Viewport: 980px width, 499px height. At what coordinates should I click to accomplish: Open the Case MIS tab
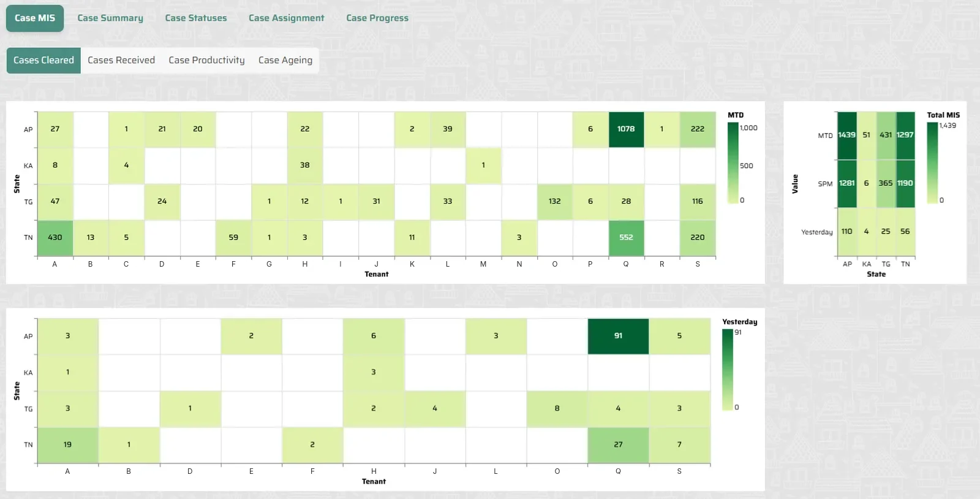(x=35, y=18)
